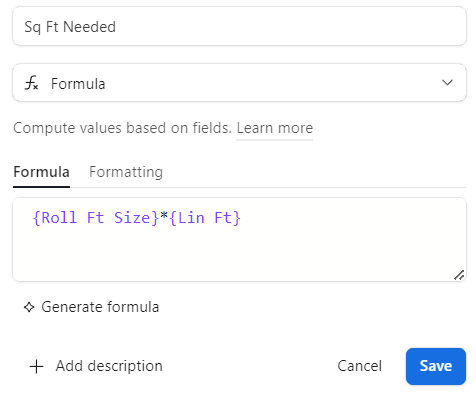Click the Compute values based on fields text
The width and height of the screenshot is (476, 396).
click(122, 128)
